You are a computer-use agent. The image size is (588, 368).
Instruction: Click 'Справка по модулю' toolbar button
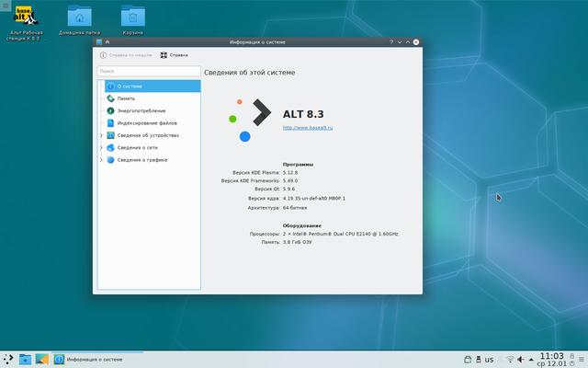point(126,55)
